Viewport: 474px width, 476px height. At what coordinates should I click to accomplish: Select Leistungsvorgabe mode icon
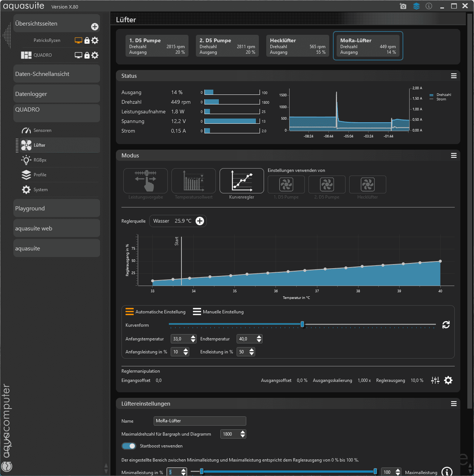click(x=146, y=181)
